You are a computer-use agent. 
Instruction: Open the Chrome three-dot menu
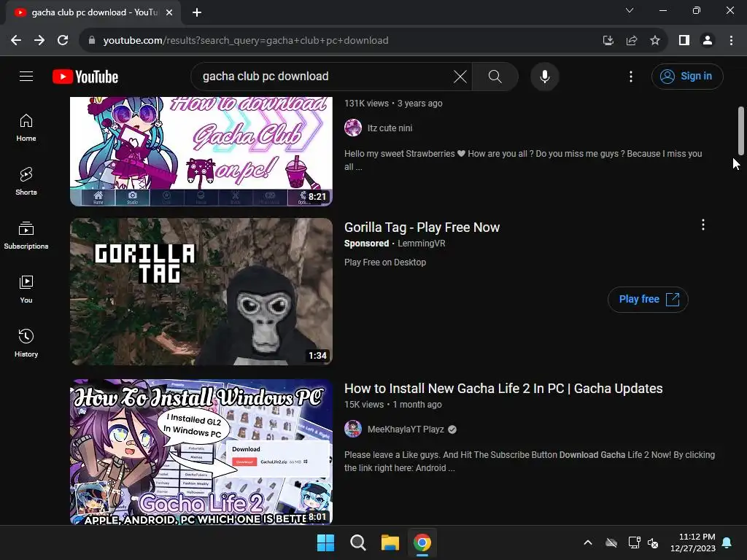[731, 41]
